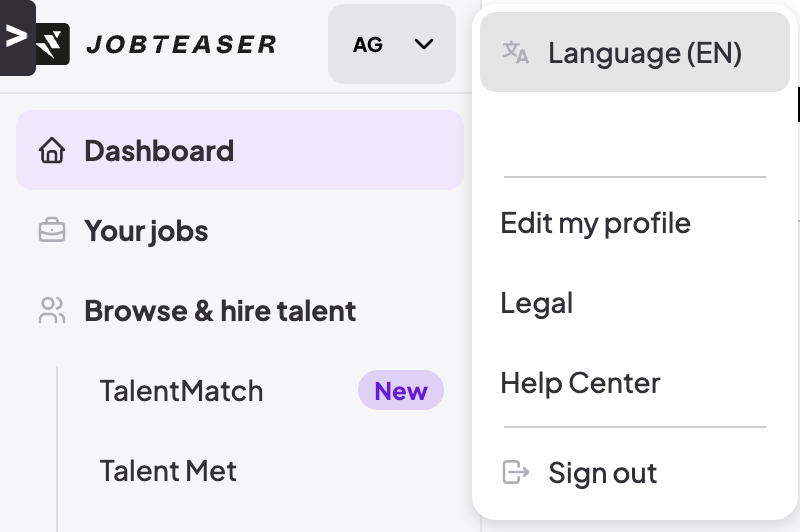Click the JobTeaser logo mark
This screenshot has width=800, height=532.
[x=53, y=44]
